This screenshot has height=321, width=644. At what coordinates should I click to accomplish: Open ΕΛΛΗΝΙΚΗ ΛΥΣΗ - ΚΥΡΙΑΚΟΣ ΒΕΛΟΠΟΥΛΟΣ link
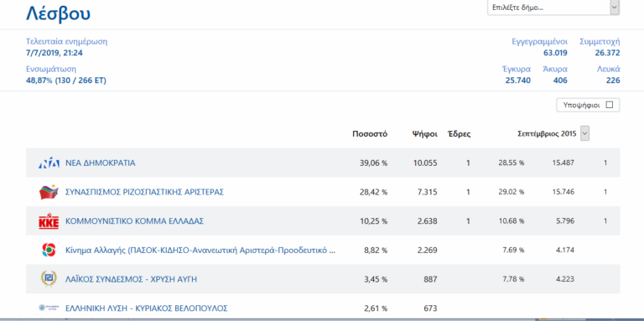tap(147, 308)
